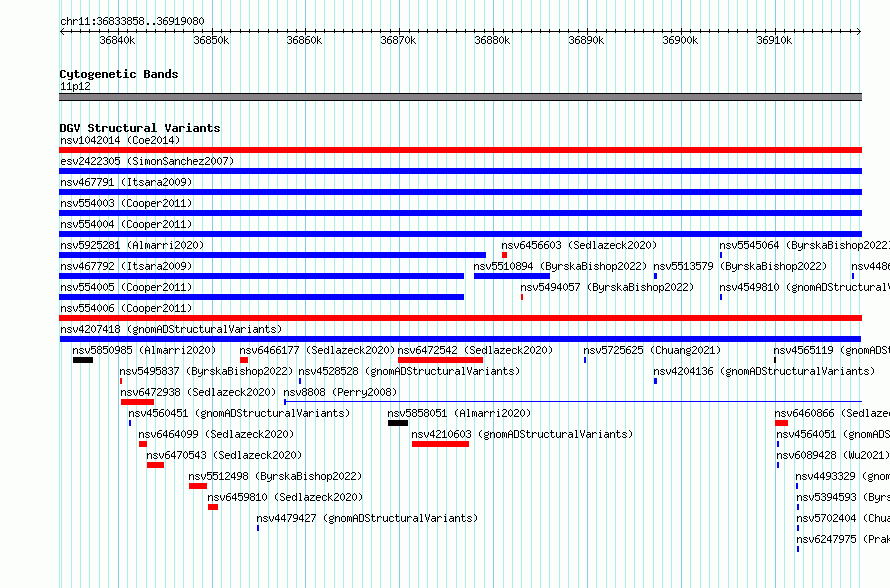Click nsv5512498 (ByrskaBishop2022) label
Viewport: 890px width, 588px height.
click(x=275, y=476)
